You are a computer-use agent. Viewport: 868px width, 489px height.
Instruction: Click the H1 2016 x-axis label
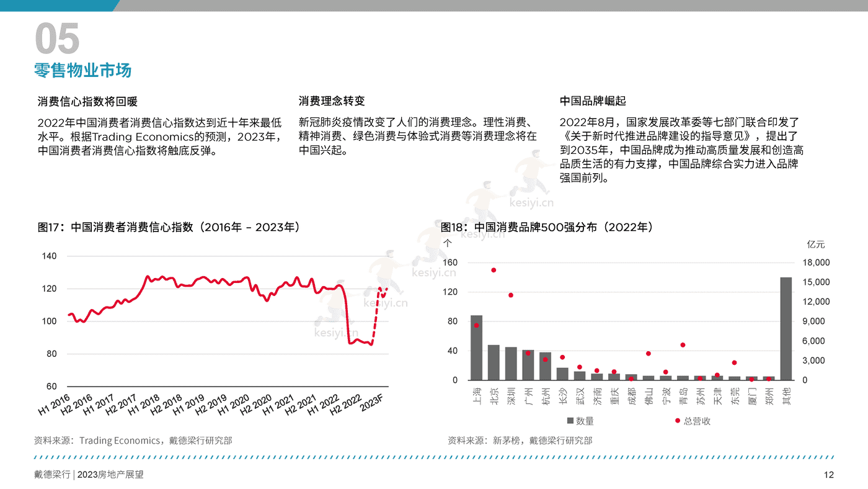(x=55, y=406)
